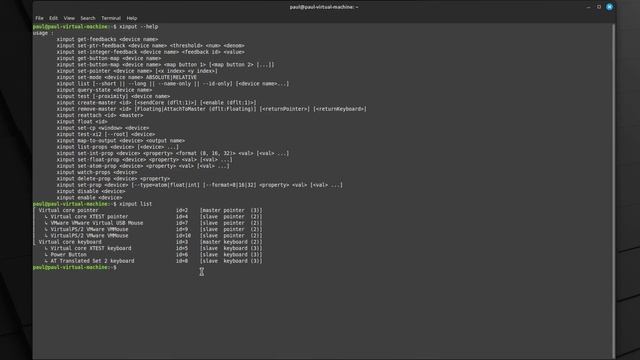
Task: Click the 'Virtual core pointer' row
Action: point(148,210)
